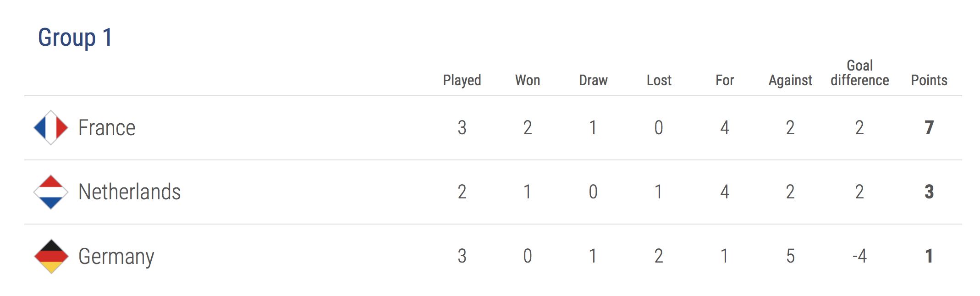Open the France team link
980x296 pixels.
tap(107, 127)
